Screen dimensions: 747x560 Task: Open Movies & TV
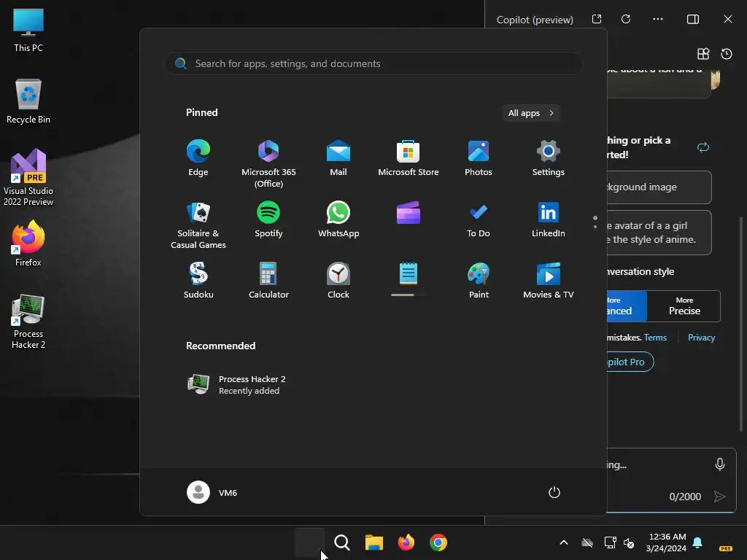pos(549,280)
